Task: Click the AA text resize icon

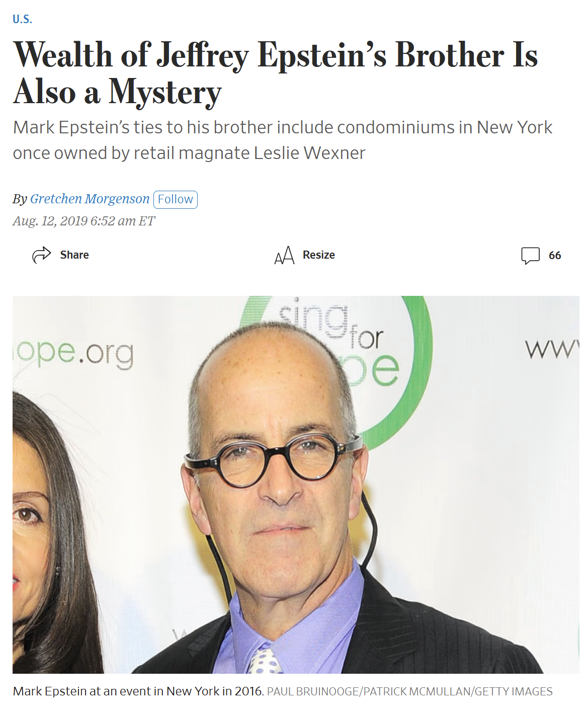Action: coord(284,255)
